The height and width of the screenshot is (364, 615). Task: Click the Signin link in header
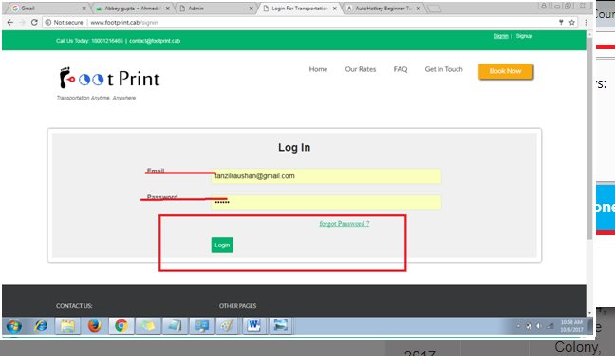(x=501, y=36)
